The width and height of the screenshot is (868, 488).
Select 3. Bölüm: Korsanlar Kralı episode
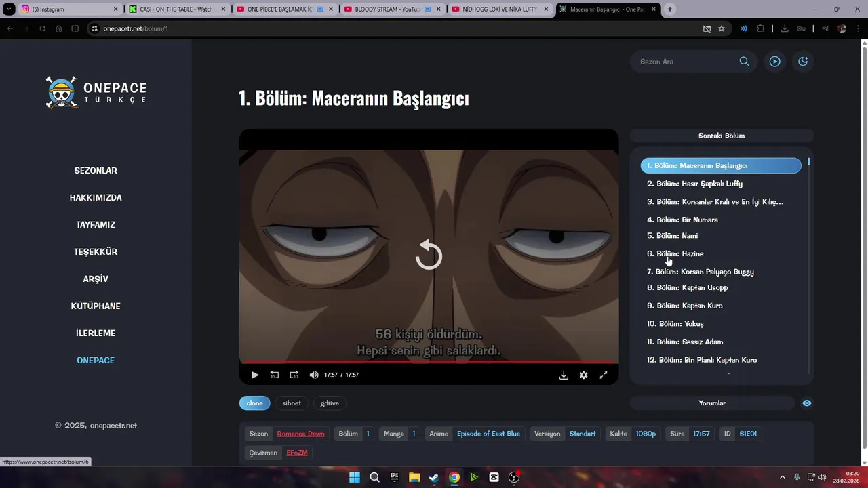[x=715, y=202]
